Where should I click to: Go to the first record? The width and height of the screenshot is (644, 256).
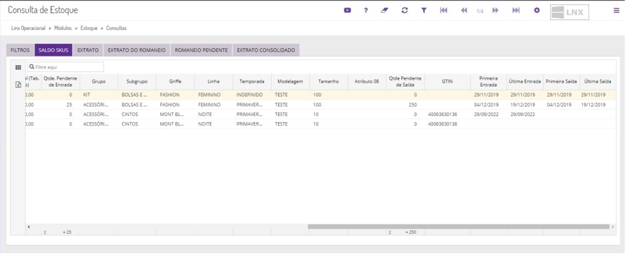tap(444, 10)
